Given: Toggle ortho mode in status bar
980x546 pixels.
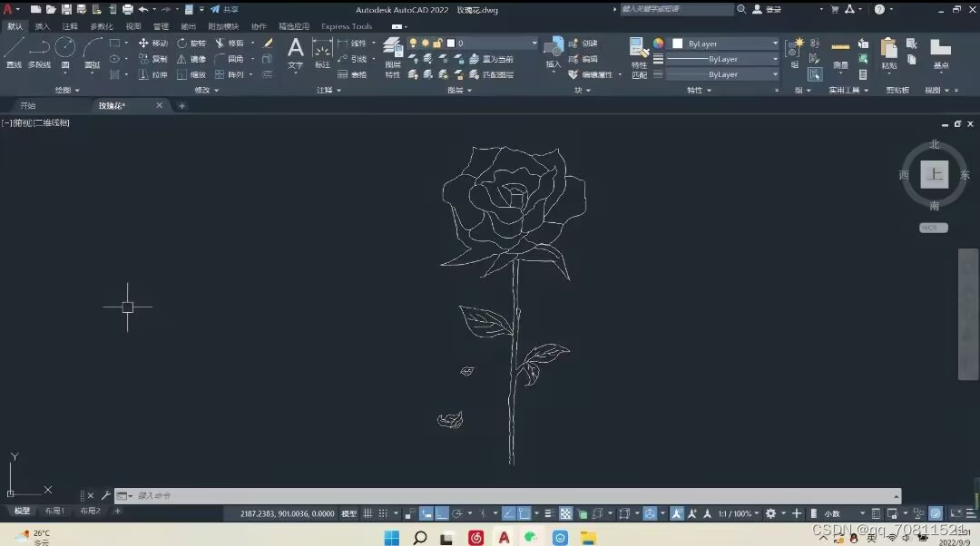Looking at the screenshot, I should (442, 513).
